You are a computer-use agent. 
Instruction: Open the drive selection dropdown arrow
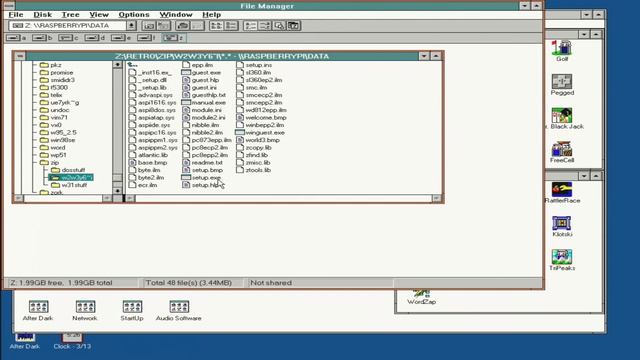[x=131, y=26]
